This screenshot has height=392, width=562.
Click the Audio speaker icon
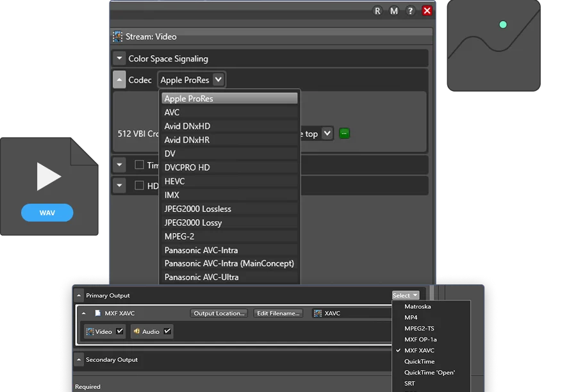[x=136, y=331]
